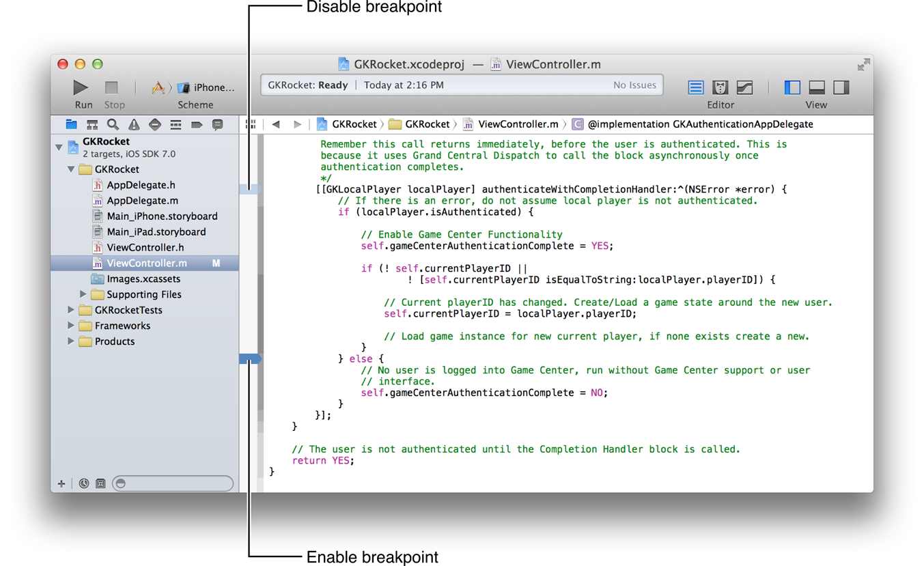Screen dimensions: 924x566
Task: Expand the GKRocketTests group
Action: 71,310
